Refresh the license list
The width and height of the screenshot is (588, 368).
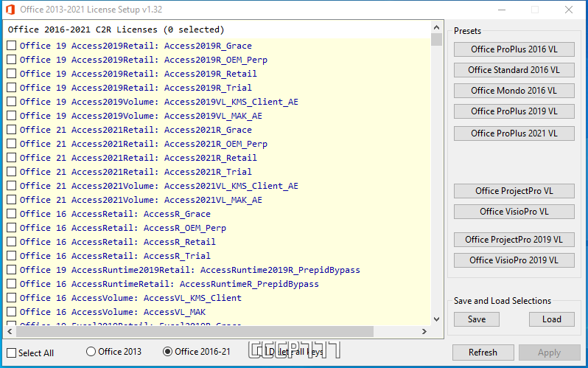tap(483, 353)
